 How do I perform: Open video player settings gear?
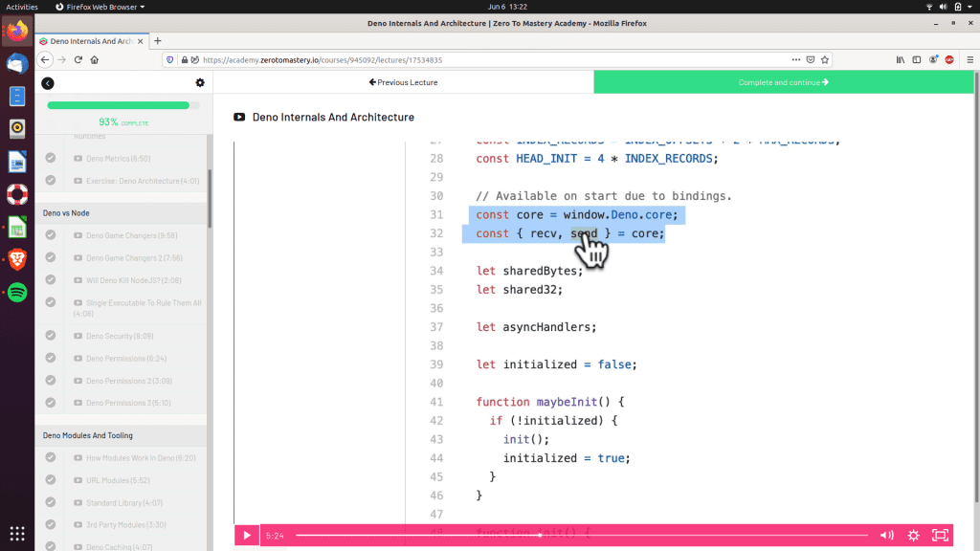914,536
